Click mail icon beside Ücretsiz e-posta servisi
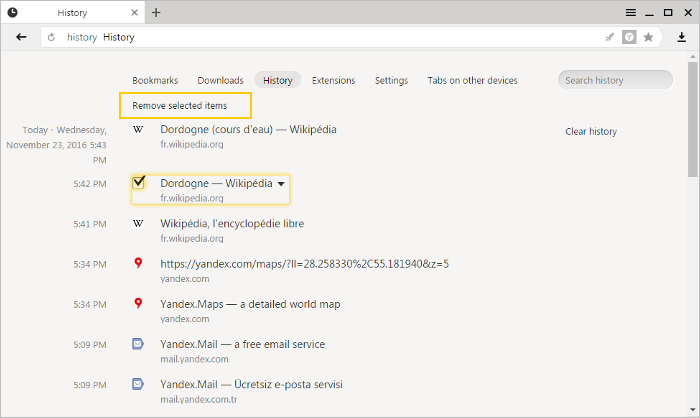The width and height of the screenshot is (700, 418). [138, 384]
